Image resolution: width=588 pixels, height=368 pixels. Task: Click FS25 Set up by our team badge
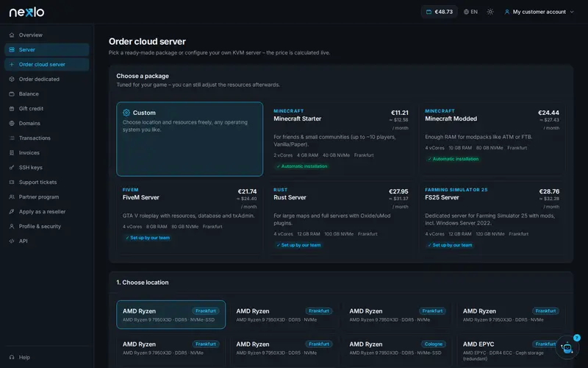coord(450,245)
